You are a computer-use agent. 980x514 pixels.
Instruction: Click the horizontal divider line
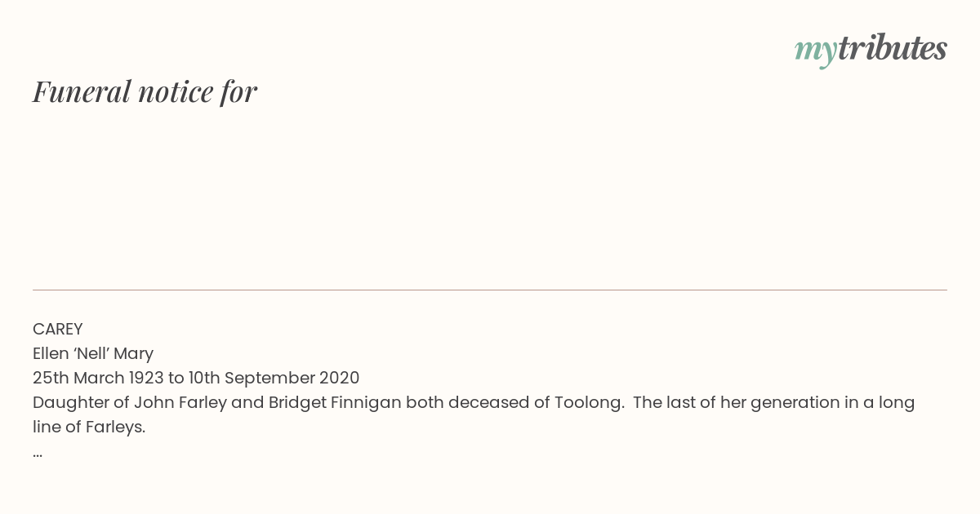click(x=490, y=290)
